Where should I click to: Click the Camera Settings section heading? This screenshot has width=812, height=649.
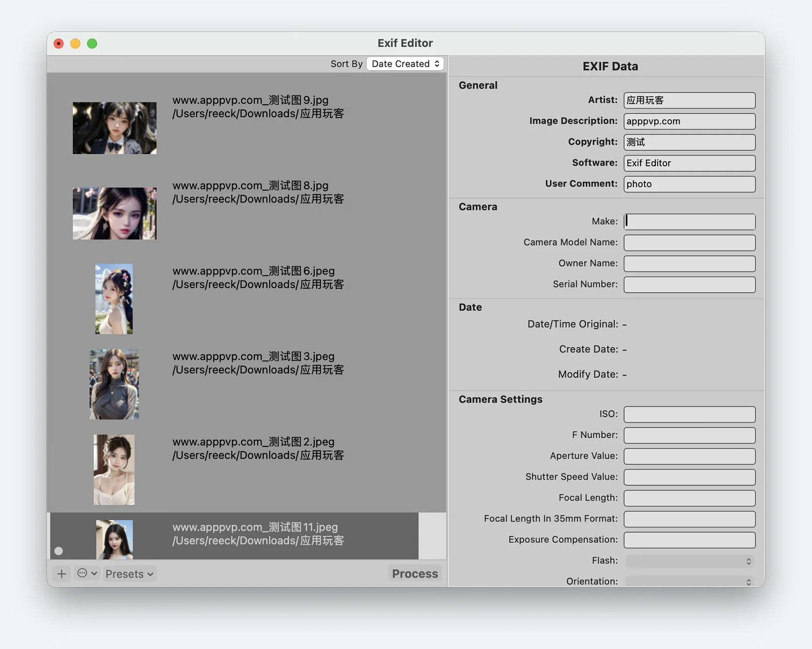click(501, 400)
